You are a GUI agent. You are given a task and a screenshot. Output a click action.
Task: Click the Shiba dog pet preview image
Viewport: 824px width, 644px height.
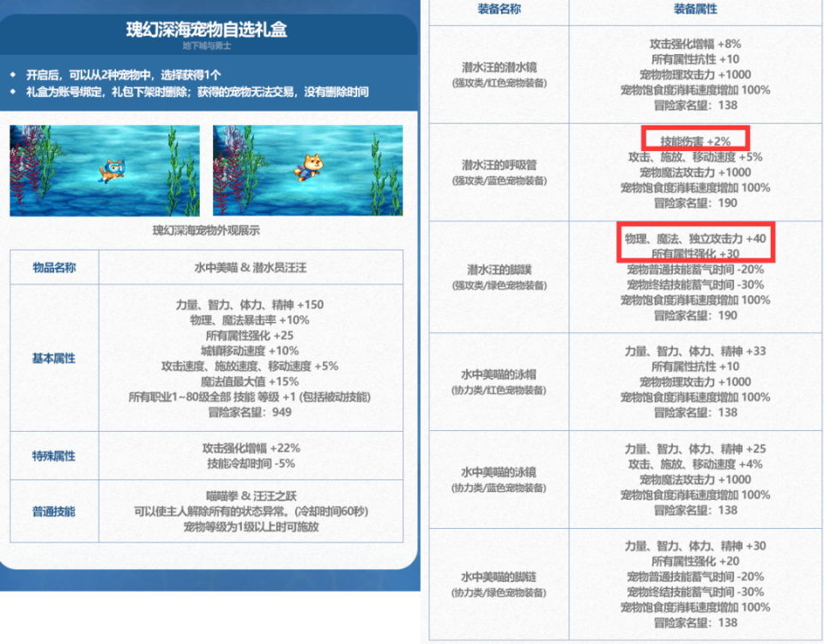coord(307,170)
